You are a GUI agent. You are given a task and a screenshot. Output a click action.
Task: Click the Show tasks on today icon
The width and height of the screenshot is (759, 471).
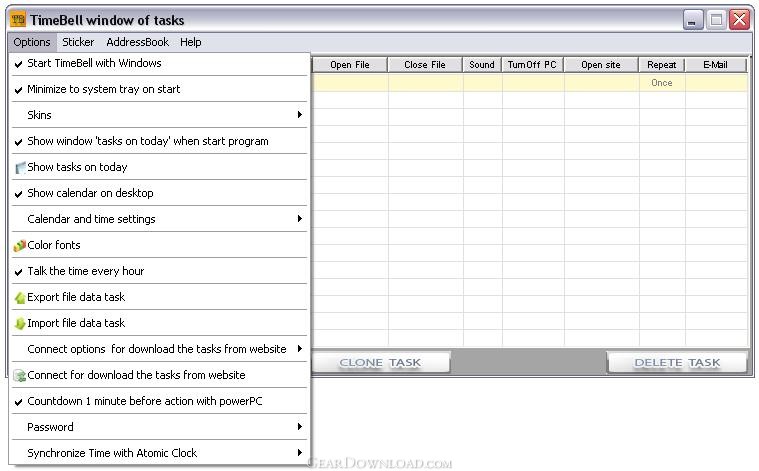click(20, 167)
